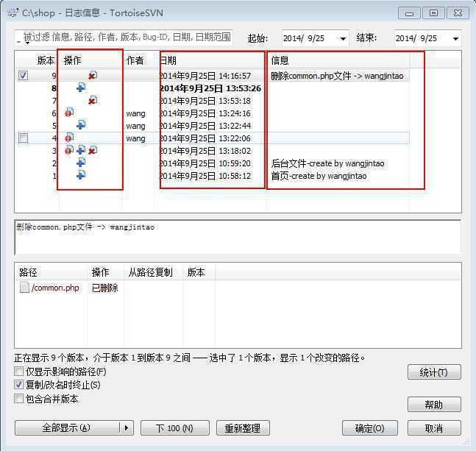Click the 取消 cancel button

434,428
